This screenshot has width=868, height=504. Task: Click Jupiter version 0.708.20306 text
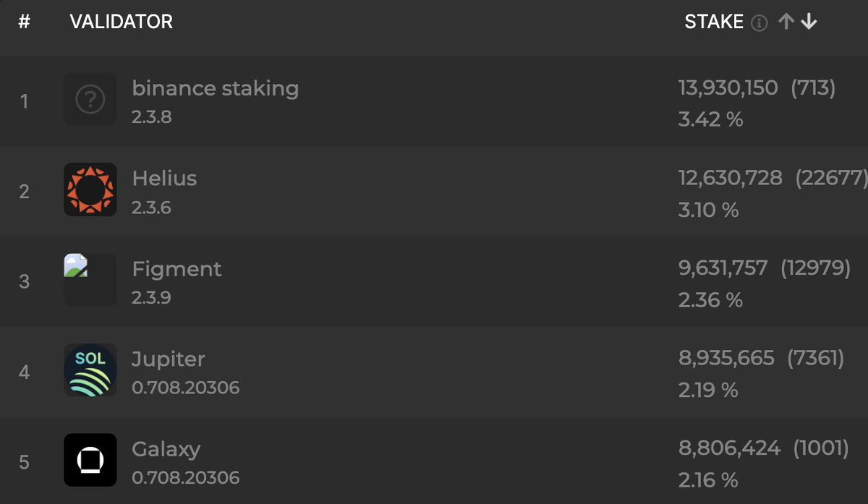click(x=185, y=388)
